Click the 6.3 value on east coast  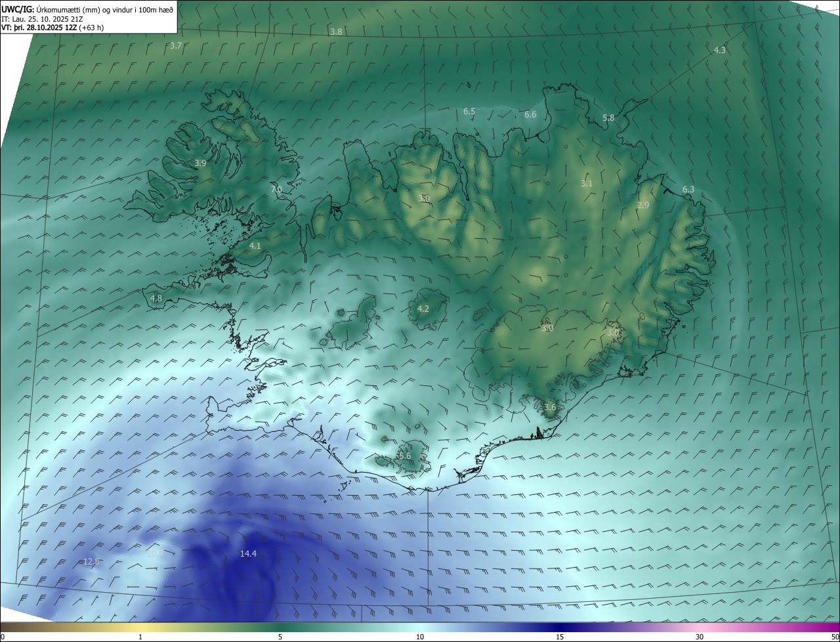coord(688,190)
